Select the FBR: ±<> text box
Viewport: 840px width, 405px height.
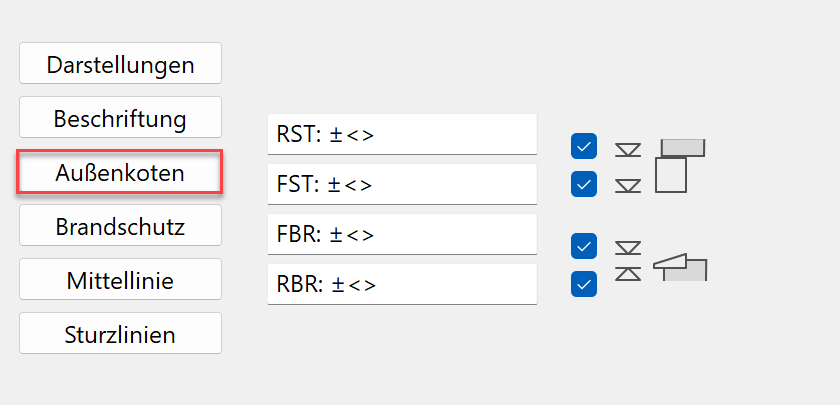[x=402, y=234]
